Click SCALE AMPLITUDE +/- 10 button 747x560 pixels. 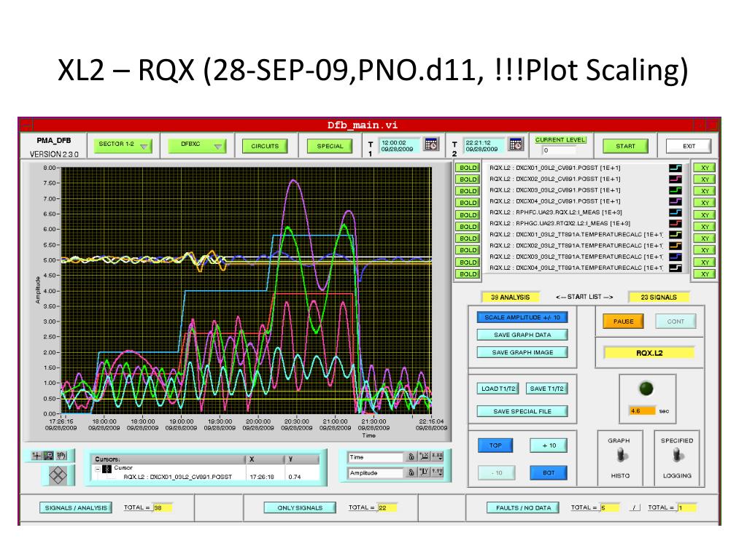tap(522, 317)
